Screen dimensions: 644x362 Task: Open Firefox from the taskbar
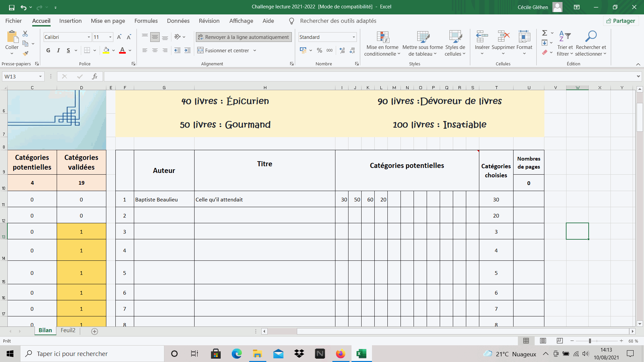tap(340, 354)
